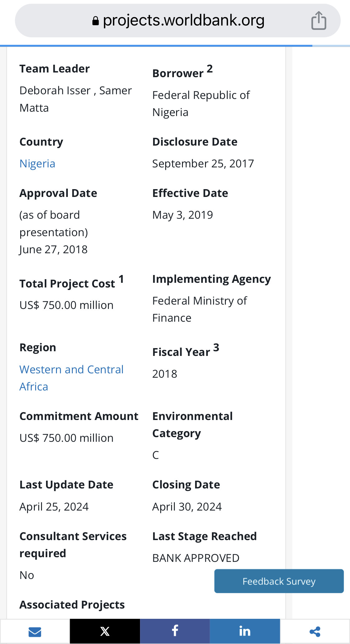Image resolution: width=350 pixels, height=644 pixels.
Task: Select the last update date April 25, 2024
Action: point(54,507)
